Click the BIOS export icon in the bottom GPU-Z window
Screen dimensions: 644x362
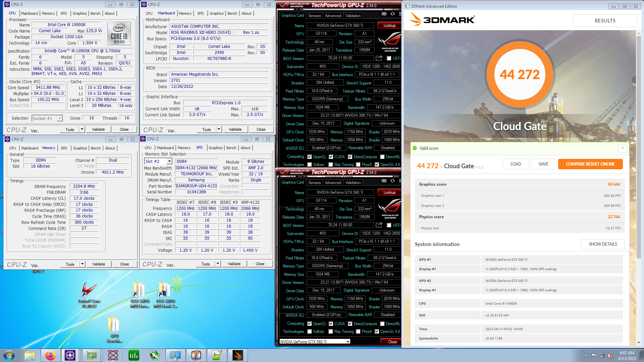coord(379,225)
